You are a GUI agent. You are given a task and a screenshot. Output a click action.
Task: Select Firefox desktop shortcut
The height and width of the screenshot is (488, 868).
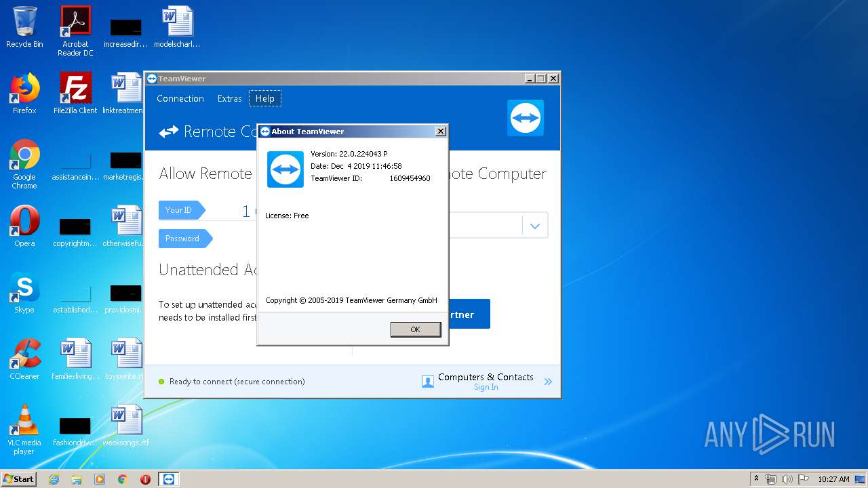point(24,93)
